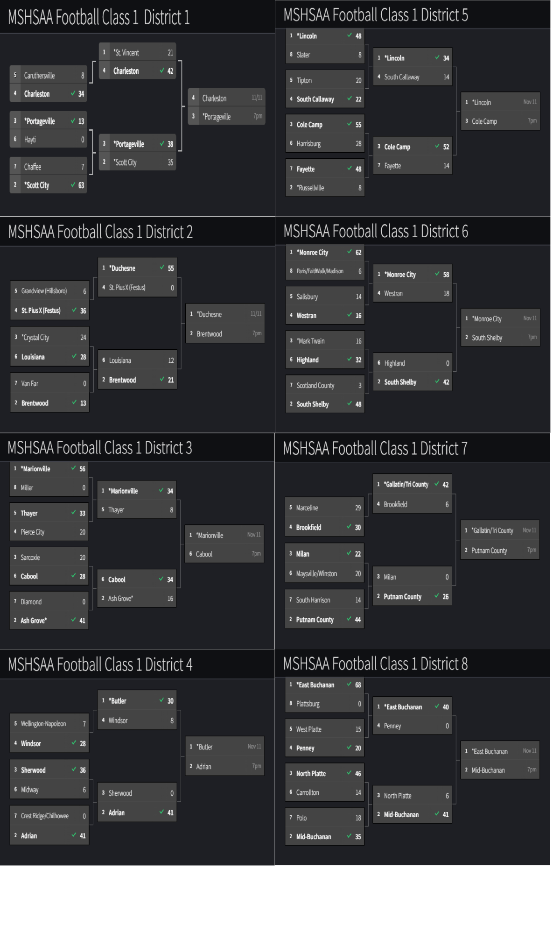Image resolution: width=560 pixels, height=925 pixels.
Task: Select Cole Camp in the District 5 final
Action: (484, 121)
